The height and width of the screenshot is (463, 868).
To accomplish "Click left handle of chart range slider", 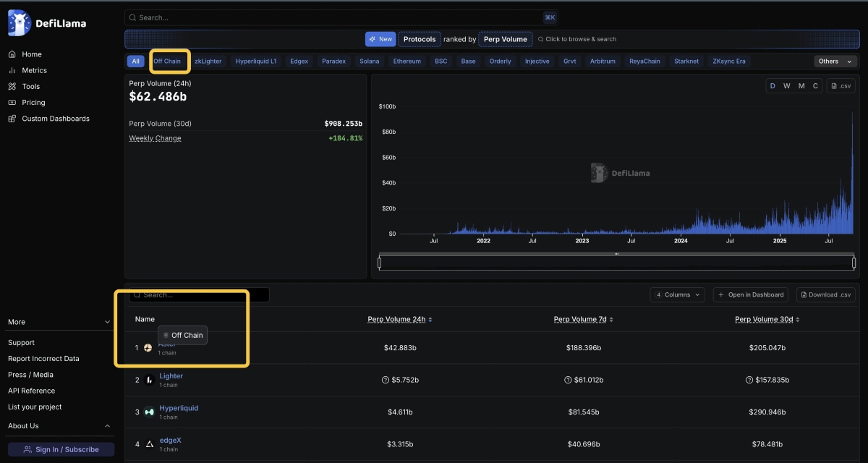I will click(x=379, y=263).
